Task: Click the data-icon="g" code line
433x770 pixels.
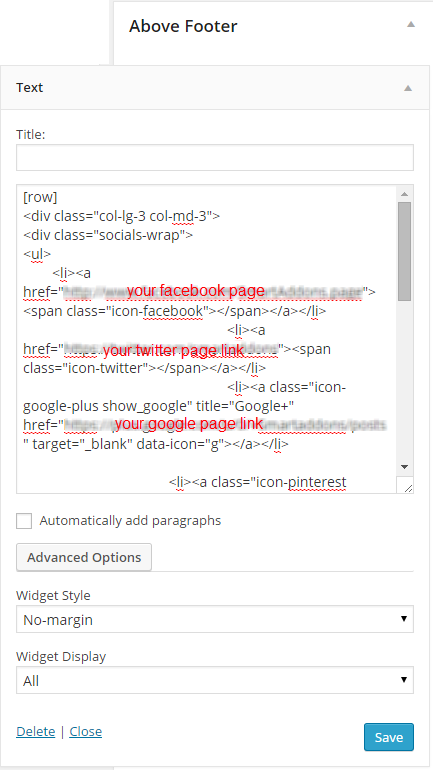Action: (156, 445)
